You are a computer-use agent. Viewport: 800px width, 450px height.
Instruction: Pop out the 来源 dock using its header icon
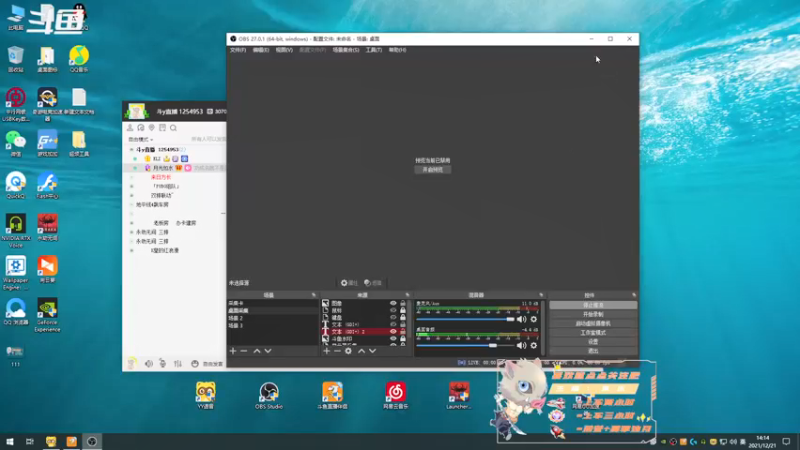tap(407, 295)
